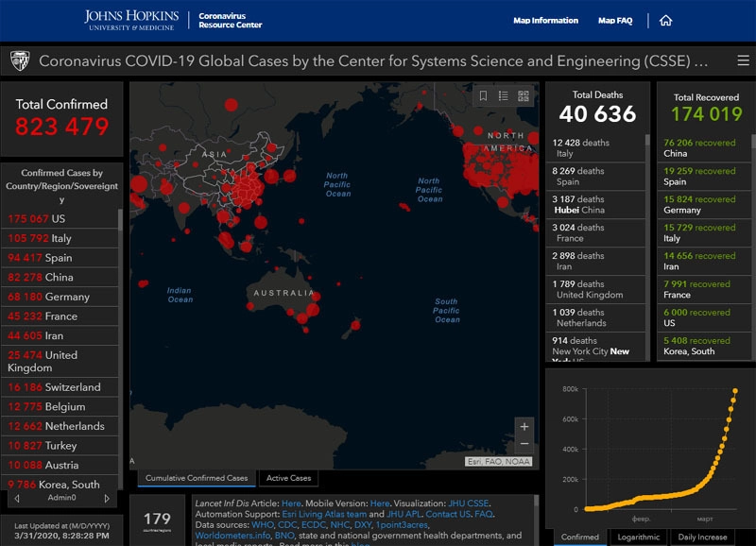Image resolution: width=756 pixels, height=546 pixels.
Task: Click the Johns Hopkins shield logo
Action: [x=19, y=61]
